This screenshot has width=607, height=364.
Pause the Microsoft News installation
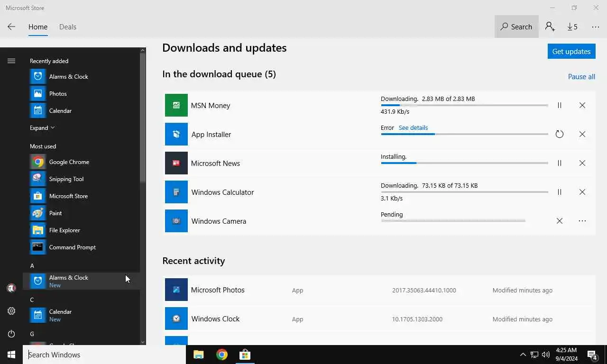(x=560, y=163)
